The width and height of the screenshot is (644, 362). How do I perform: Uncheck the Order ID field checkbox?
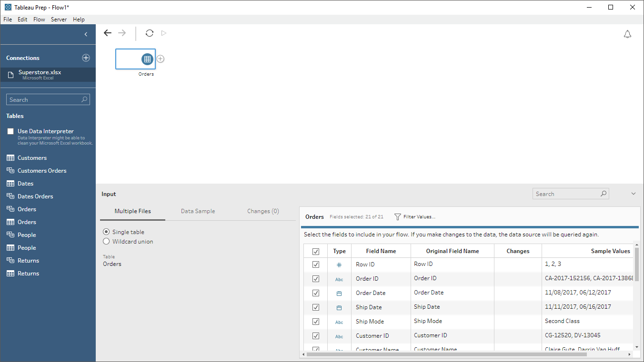click(x=316, y=279)
